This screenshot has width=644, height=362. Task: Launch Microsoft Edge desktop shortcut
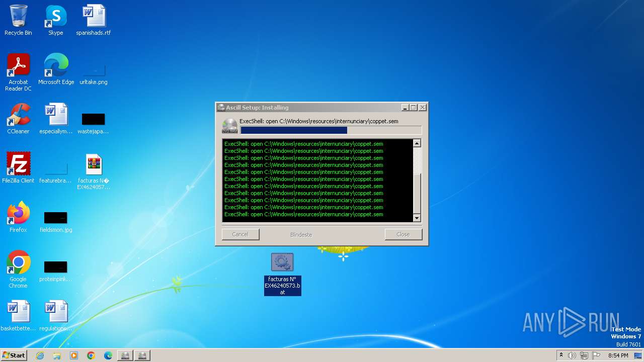pos(56,69)
